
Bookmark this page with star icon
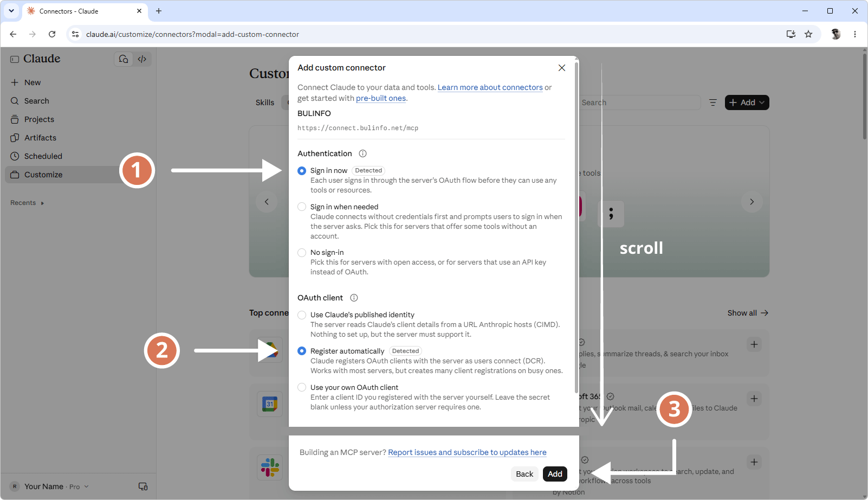[x=808, y=34]
